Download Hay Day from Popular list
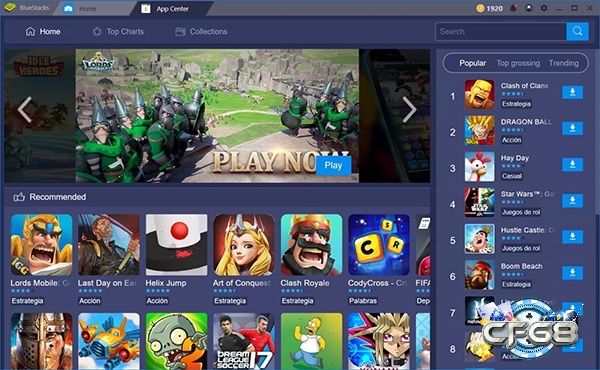Viewport: 600px width, 370px height. click(572, 165)
